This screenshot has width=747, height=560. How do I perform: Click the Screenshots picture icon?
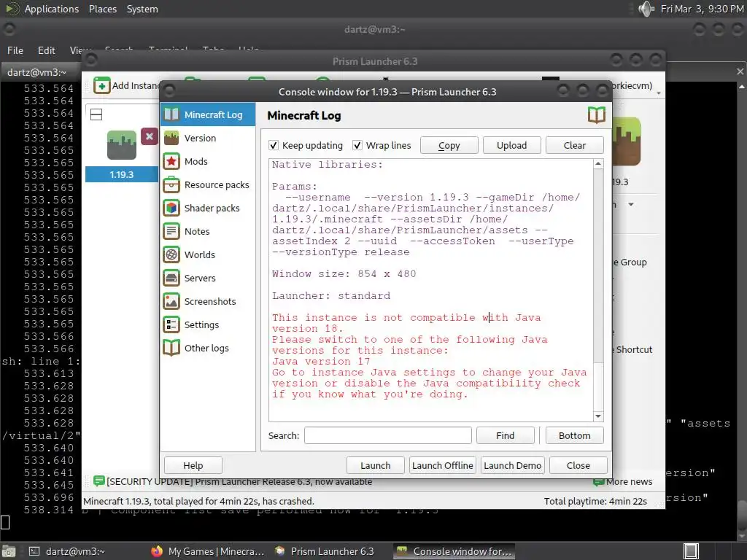click(x=171, y=301)
